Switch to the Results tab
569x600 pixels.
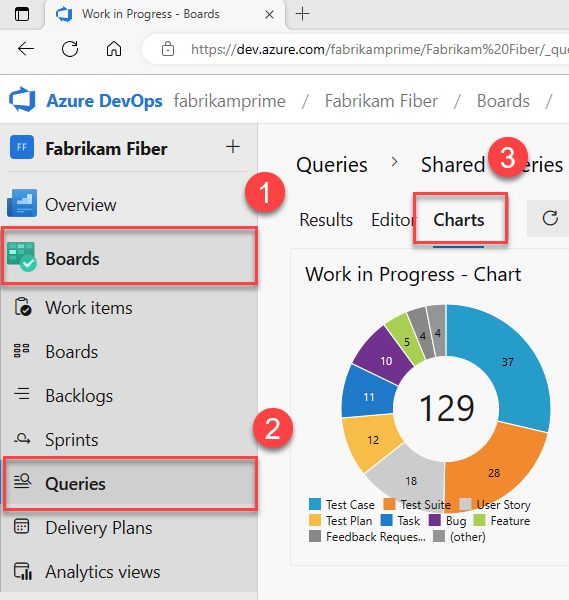[326, 220]
